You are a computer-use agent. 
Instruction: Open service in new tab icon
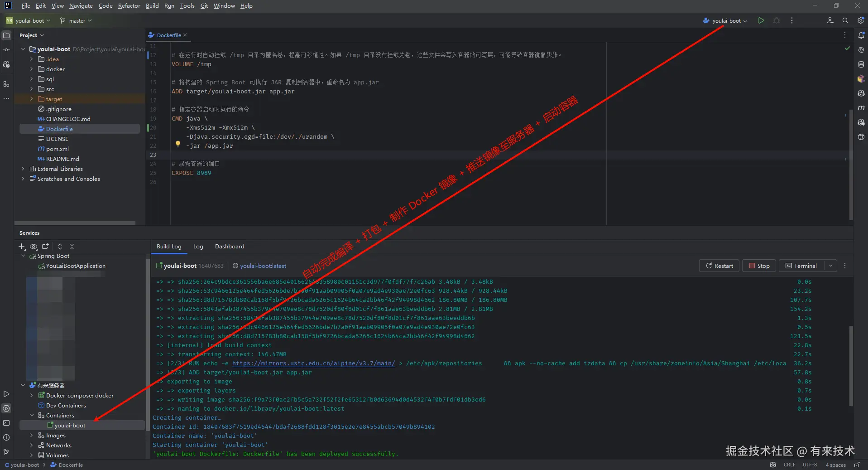45,247
